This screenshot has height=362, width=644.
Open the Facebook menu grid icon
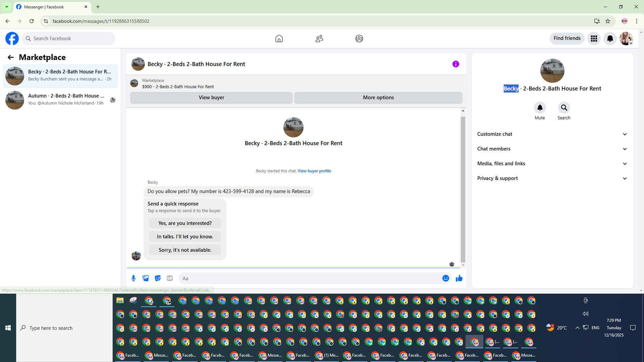[594, 39]
